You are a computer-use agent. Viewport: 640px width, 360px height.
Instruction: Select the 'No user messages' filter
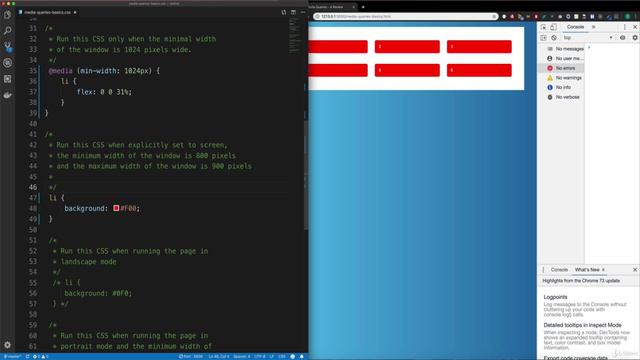[x=562, y=58]
